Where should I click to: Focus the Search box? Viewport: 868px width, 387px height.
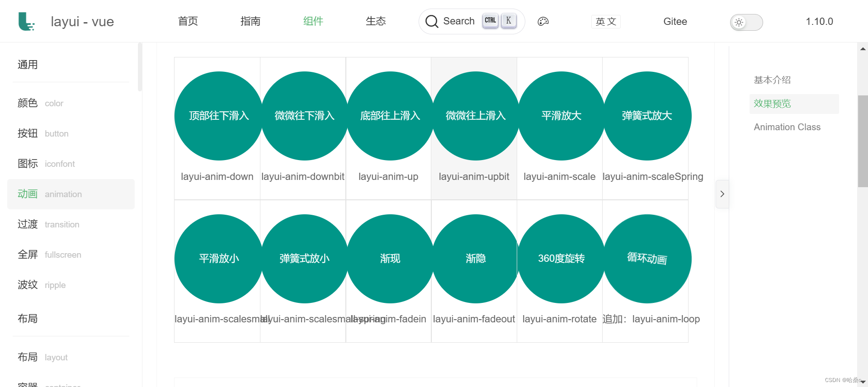(x=472, y=21)
